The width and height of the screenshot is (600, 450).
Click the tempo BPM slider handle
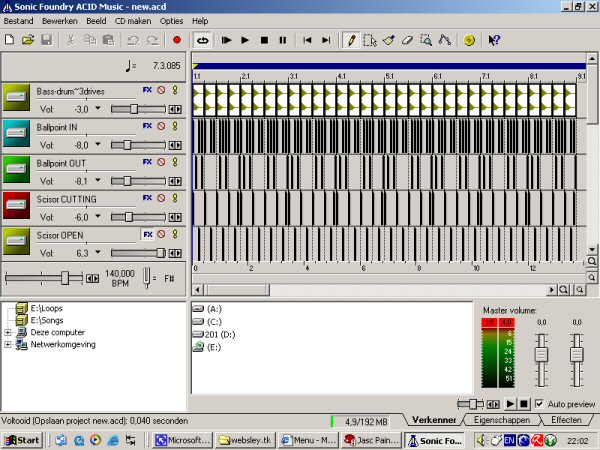[x=65, y=278]
